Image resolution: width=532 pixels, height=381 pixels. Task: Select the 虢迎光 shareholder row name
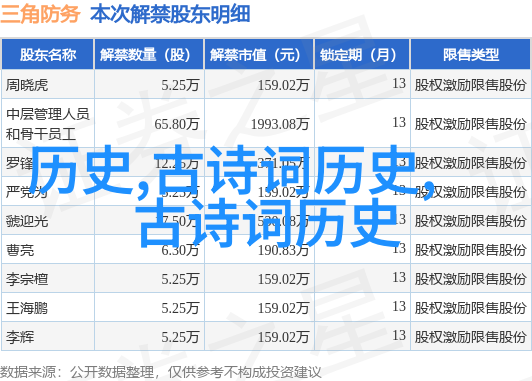27,221
